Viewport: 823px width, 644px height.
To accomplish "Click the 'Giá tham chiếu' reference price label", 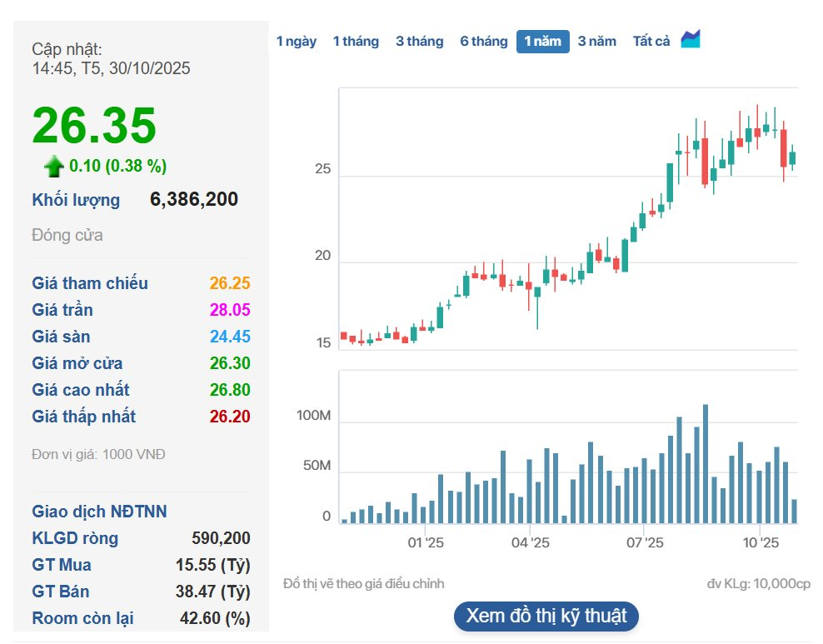I will coord(90,283).
